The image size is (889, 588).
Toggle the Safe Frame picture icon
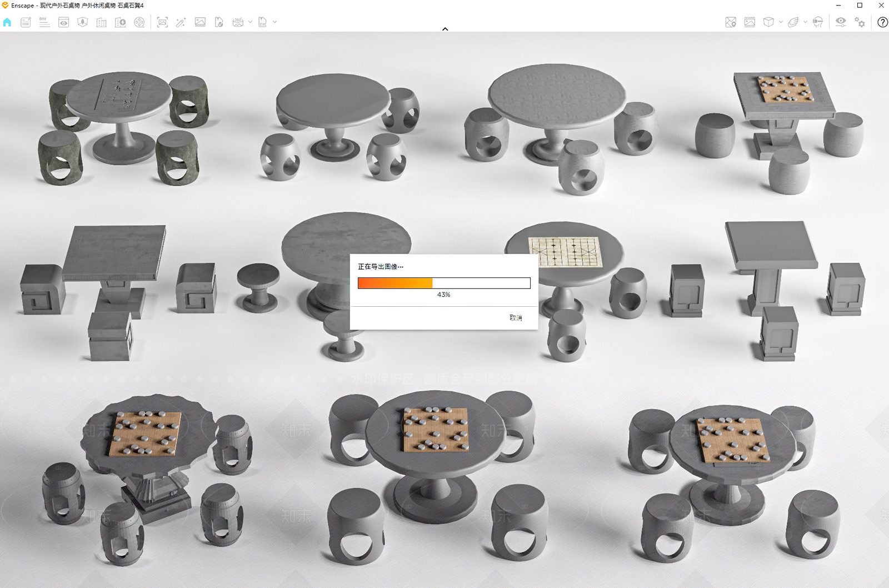pyautogui.click(x=750, y=22)
